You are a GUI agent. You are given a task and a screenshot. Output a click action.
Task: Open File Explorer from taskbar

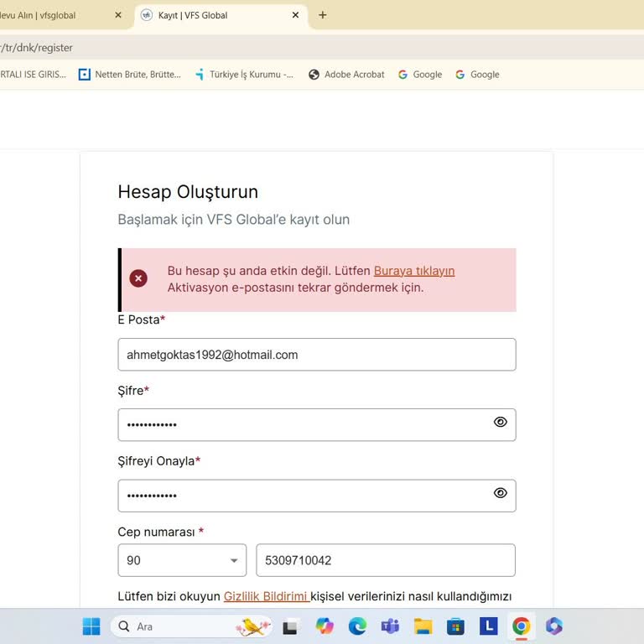coord(423,626)
